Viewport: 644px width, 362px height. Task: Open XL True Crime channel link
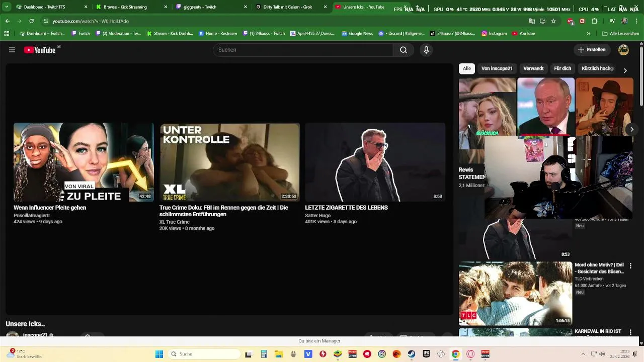tap(175, 222)
